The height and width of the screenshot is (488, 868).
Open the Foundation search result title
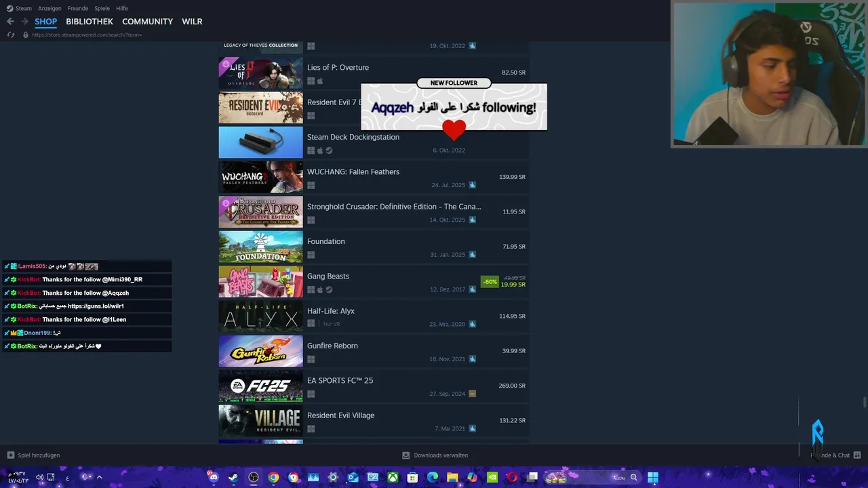(x=326, y=241)
